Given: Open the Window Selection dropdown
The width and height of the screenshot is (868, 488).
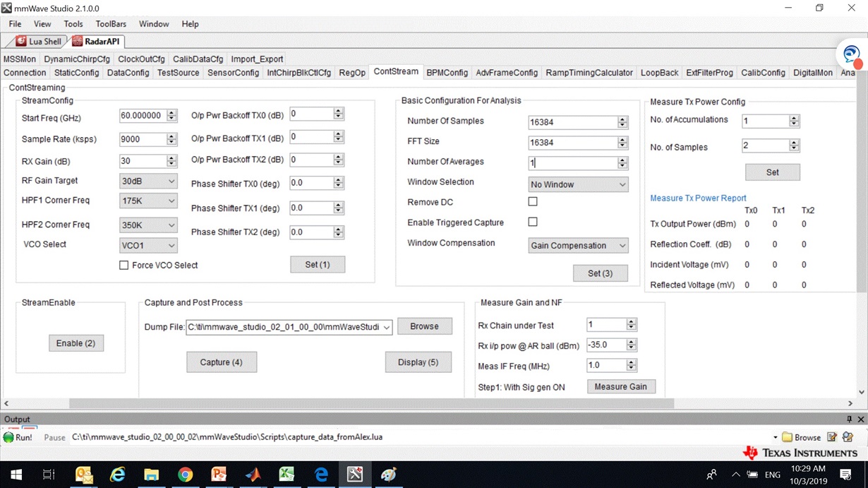Looking at the screenshot, I should click(578, 184).
